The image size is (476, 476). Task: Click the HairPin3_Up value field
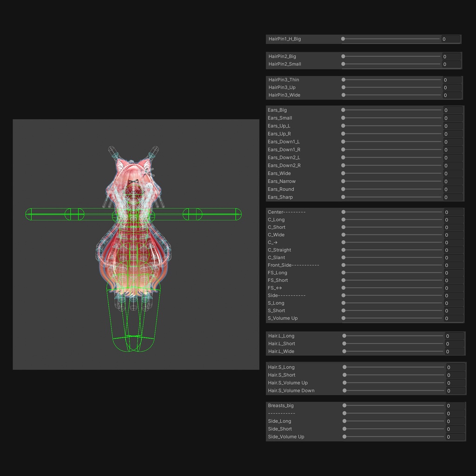pos(452,88)
